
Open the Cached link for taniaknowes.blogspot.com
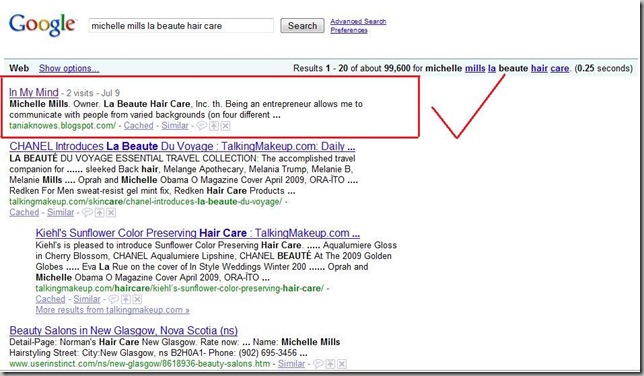138,126
